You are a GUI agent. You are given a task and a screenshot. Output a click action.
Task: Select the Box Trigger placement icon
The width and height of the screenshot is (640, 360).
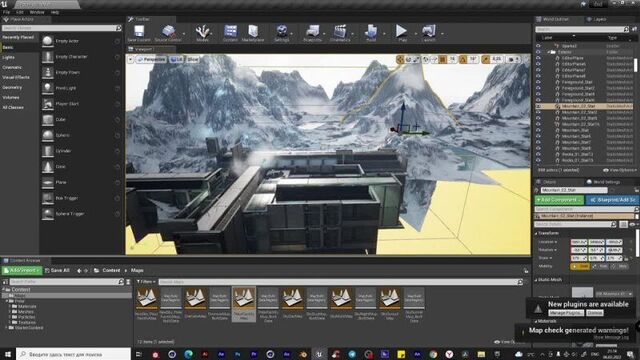point(48,198)
